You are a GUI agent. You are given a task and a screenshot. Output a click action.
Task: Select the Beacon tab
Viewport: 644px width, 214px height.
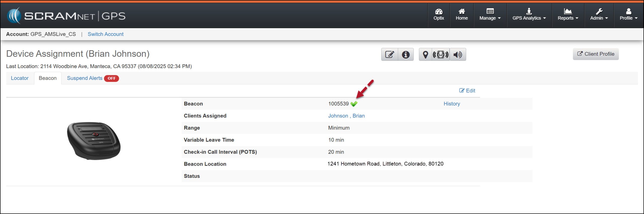click(48, 78)
